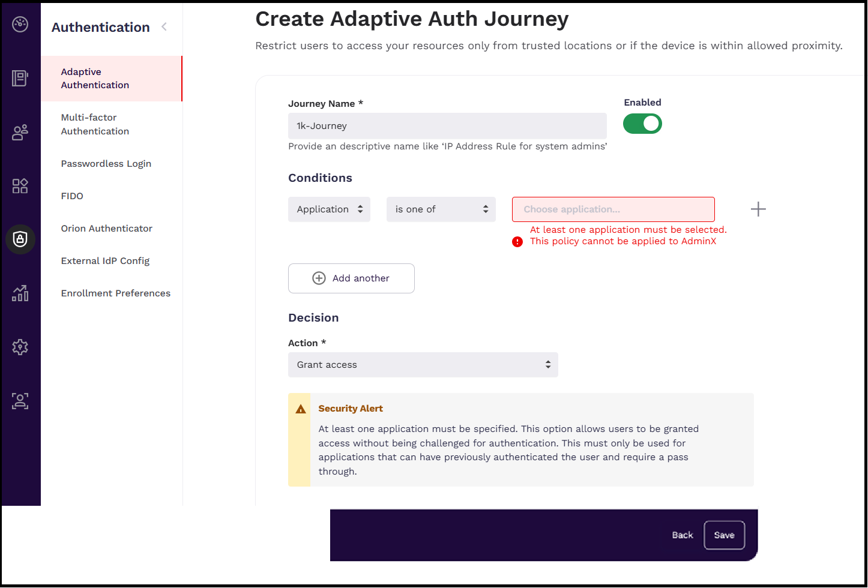The width and height of the screenshot is (868, 588).
Task: Disable the Enabled toggle switch
Action: (642, 124)
